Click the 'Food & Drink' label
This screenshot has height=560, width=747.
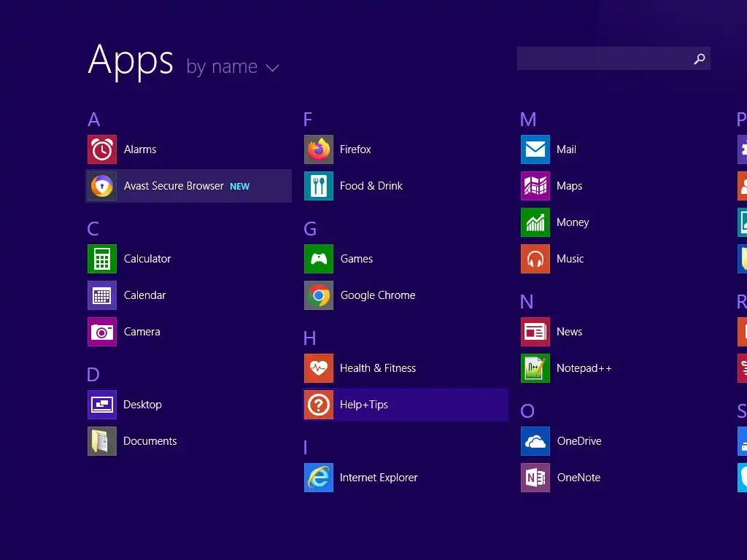(x=371, y=186)
